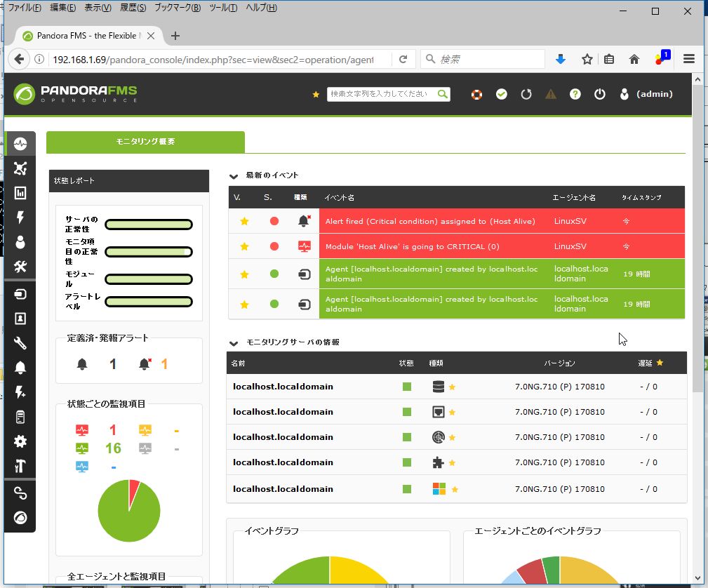
Task: Click the Pandora FMS logo
Action: 75,93
